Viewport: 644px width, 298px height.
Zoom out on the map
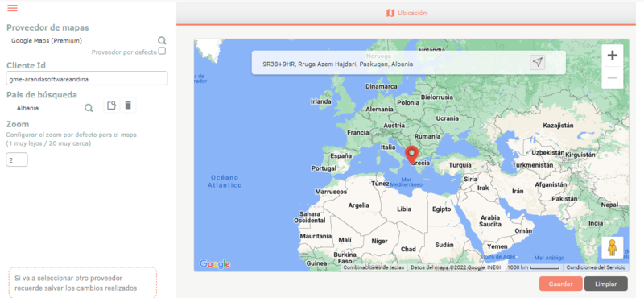[x=613, y=77]
